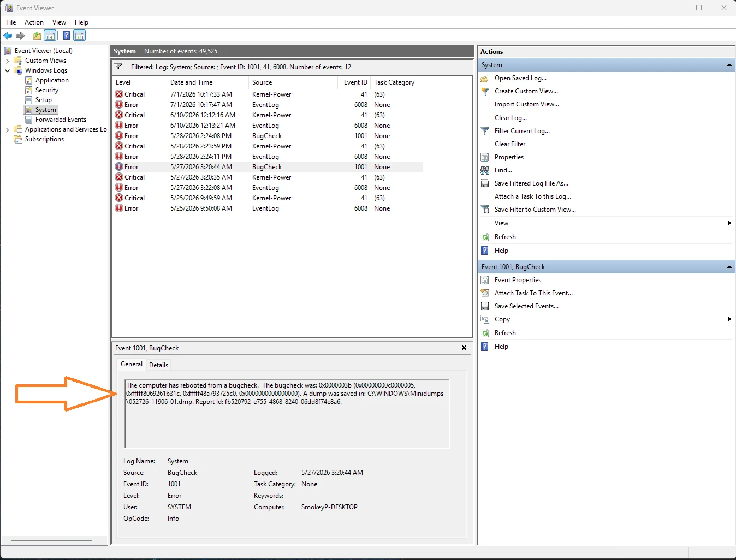Click the Save Selected Events floppy icon

485,306
